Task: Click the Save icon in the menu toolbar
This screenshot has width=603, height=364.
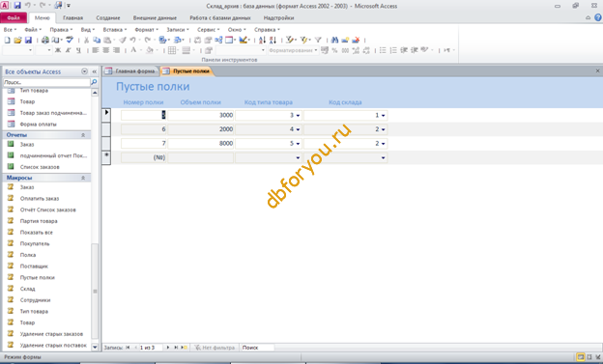Action: (x=28, y=40)
